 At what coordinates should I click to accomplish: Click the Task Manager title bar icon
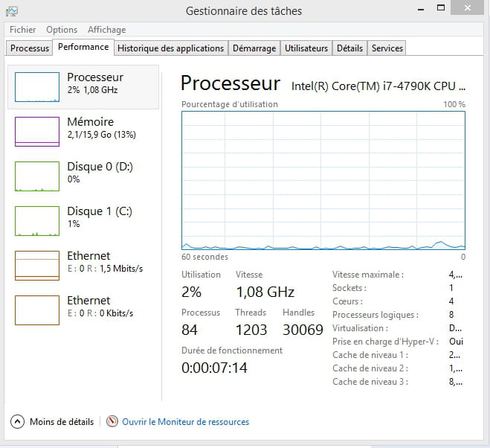[x=13, y=11]
